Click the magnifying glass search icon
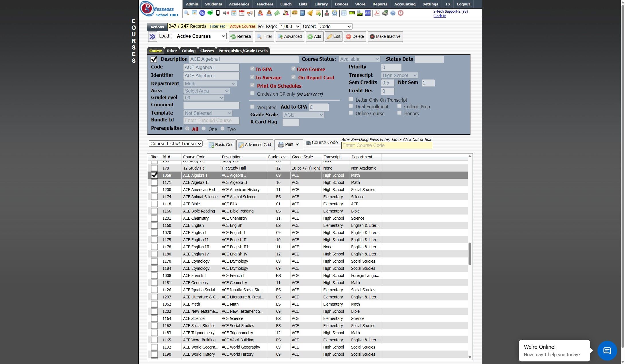 pos(186,13)
